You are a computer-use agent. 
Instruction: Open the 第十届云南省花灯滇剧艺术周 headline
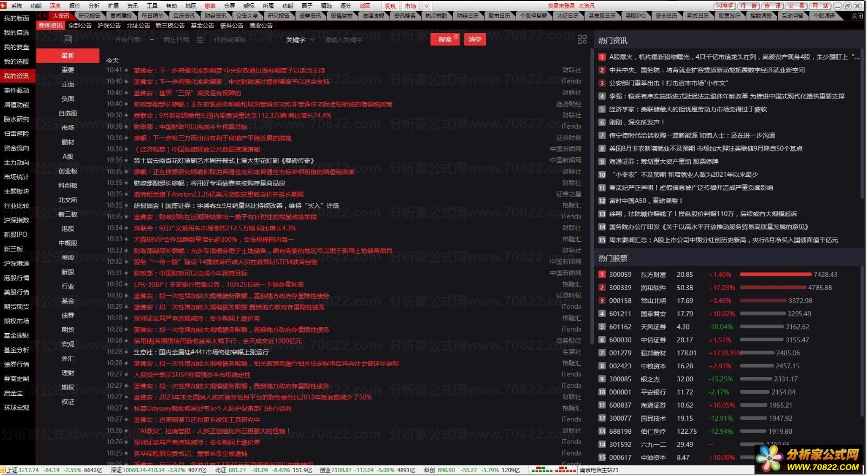(224, 161)
